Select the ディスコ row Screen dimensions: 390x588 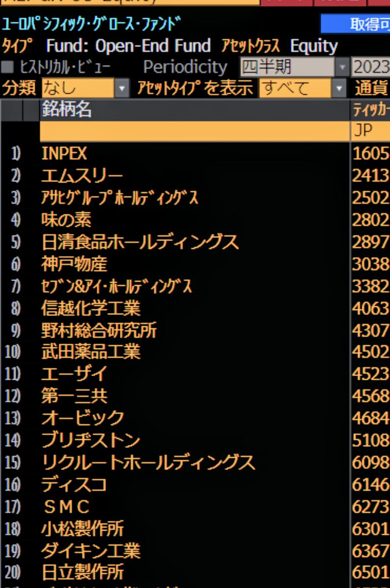(x=195, y=485)
